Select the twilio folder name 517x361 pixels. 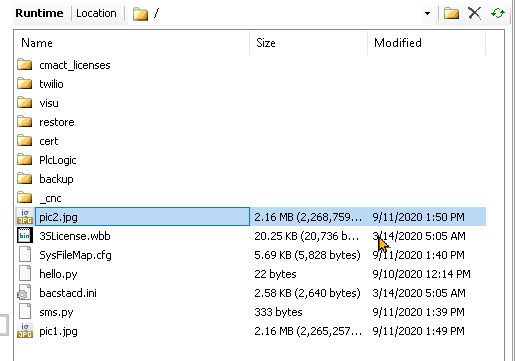51,84
